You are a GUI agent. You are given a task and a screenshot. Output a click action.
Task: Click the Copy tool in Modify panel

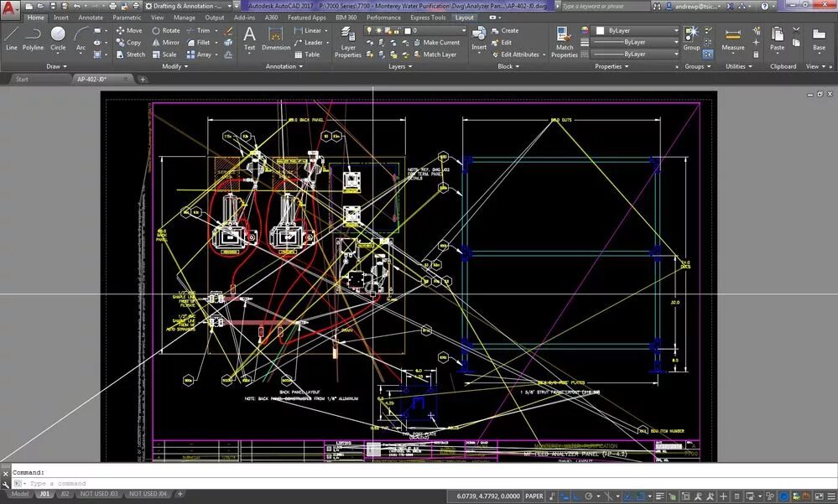pyautogui.click(x=128, y=42)
